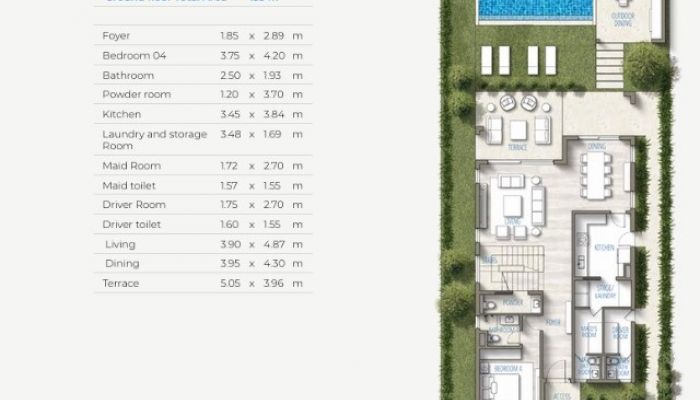Select the Terrace dimensions row

(203, 283)
